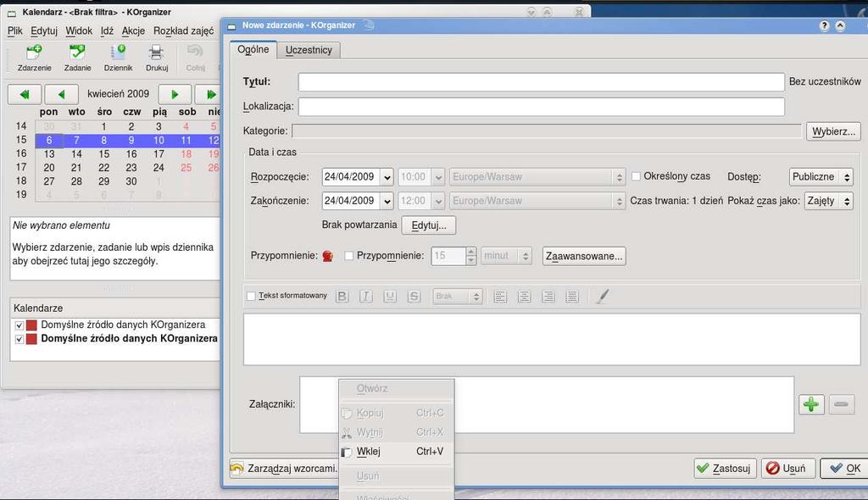Viewport: 868px width, 500px height.
Task: Click the Wybierz... categories button
Action: tap(833, 132)
